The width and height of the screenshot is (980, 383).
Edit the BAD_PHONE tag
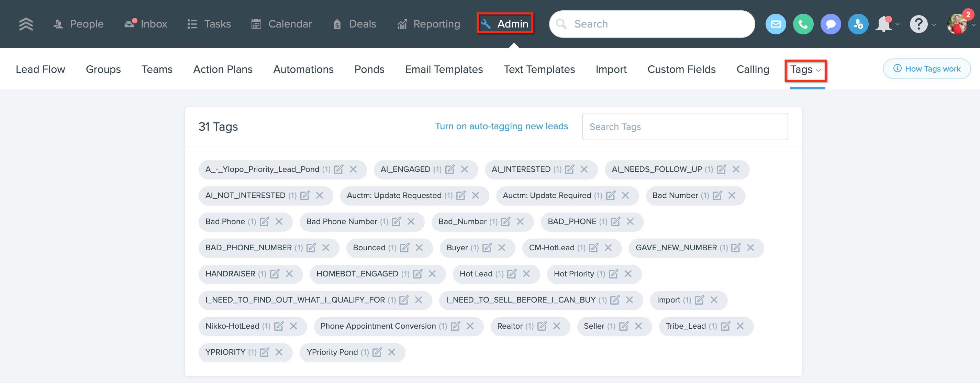click(x=615, y=221)
